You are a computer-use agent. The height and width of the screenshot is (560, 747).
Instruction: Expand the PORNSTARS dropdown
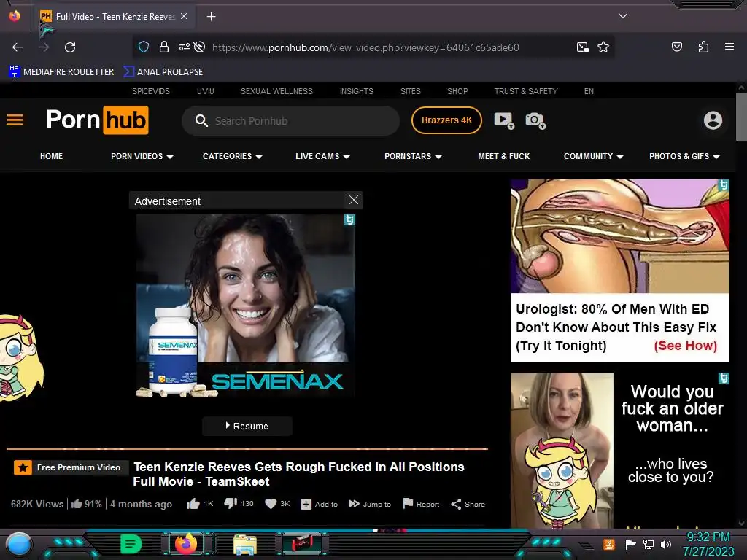click(x=413, y=156)
